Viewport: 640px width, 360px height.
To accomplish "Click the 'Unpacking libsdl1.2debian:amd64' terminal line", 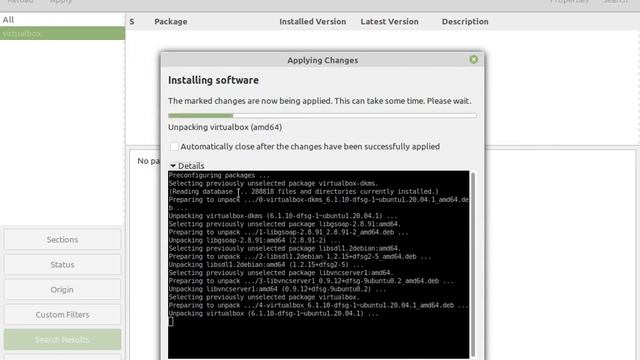I will [266, 264].
